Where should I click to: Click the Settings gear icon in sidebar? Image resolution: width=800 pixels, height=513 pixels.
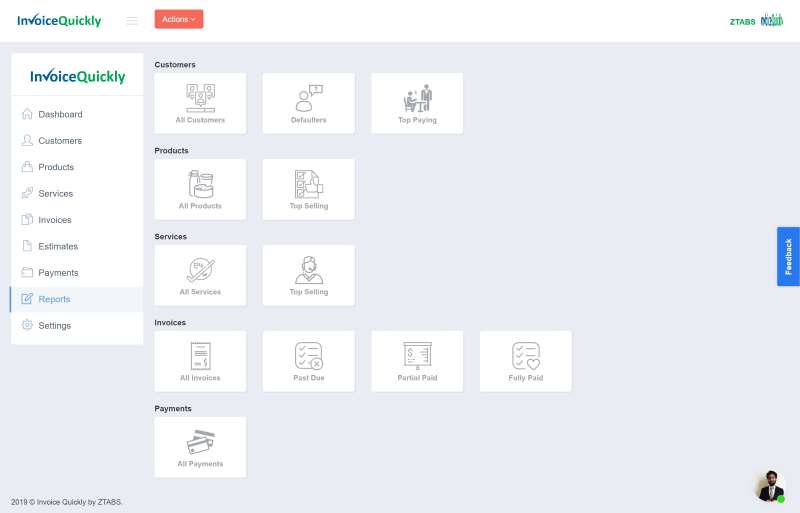pyautogui.click(x=27, y=325)
